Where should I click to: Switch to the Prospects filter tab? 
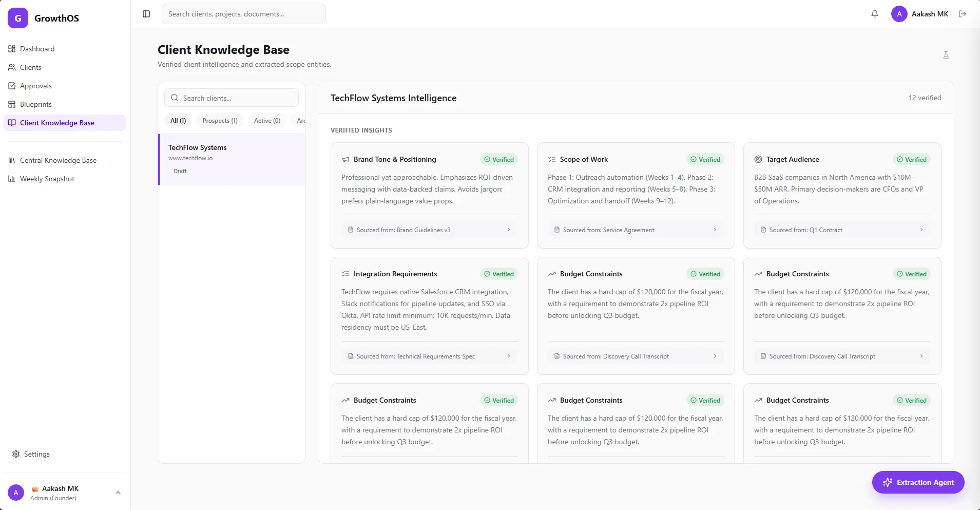click(x=219, y=120)
